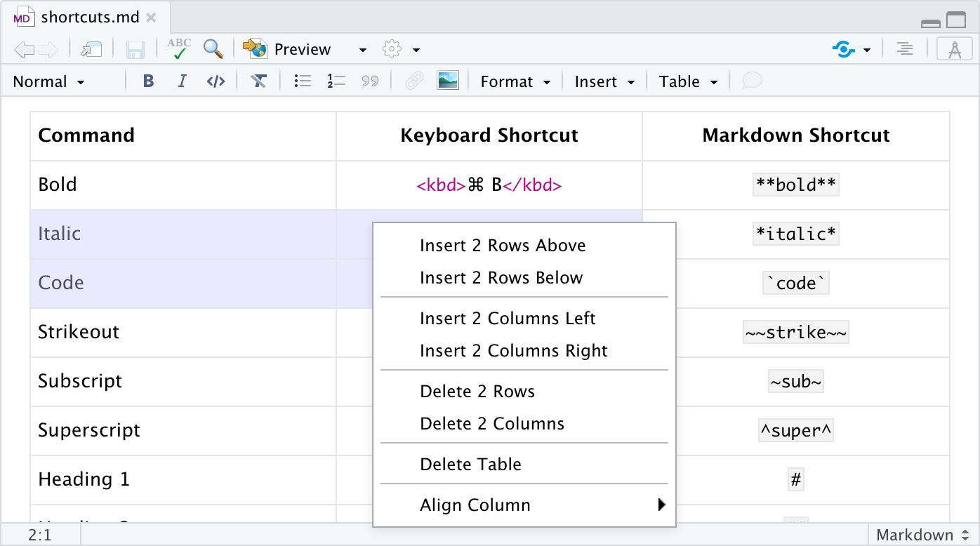Expand the Table dropdown menu
The image size is (980, 546).
click(688, 81)
